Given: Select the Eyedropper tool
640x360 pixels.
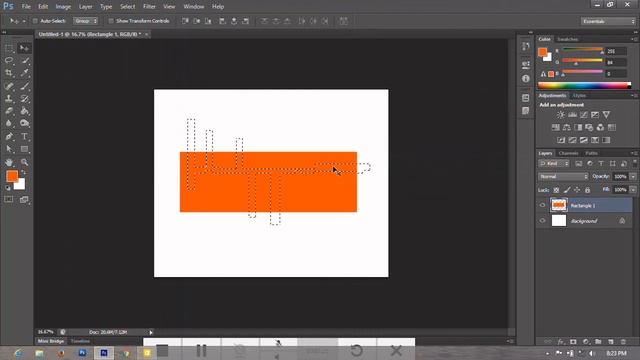Looking at the screenshot, I should (24, 73).
